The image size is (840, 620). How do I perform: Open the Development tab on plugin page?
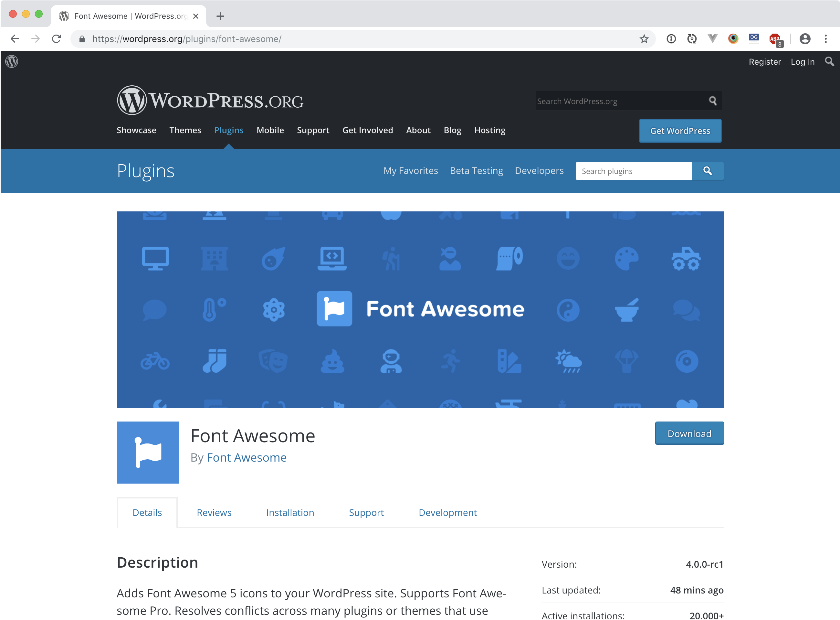[447, 512]
